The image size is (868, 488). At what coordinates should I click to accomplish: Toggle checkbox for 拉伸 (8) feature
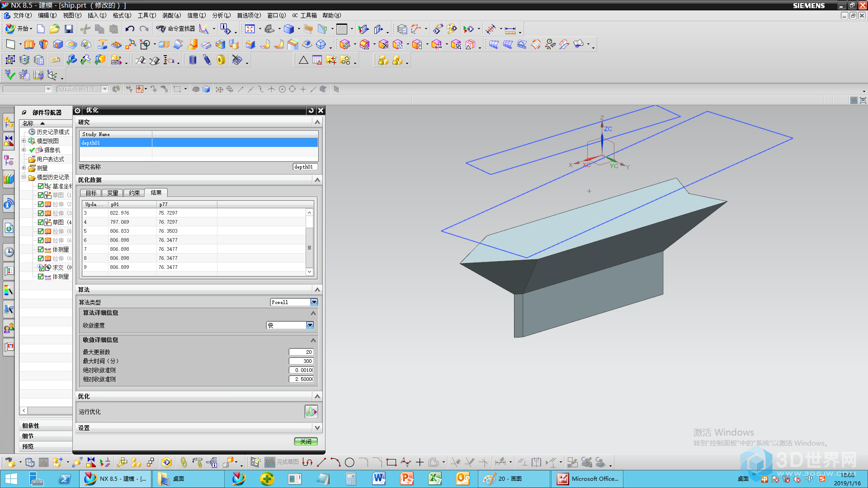point(41,258)
